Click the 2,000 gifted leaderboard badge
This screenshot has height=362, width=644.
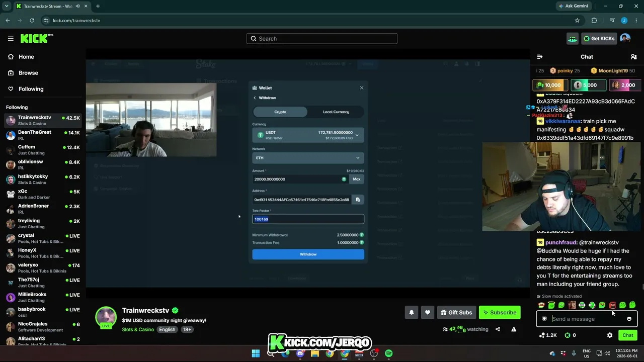[624, 85]
